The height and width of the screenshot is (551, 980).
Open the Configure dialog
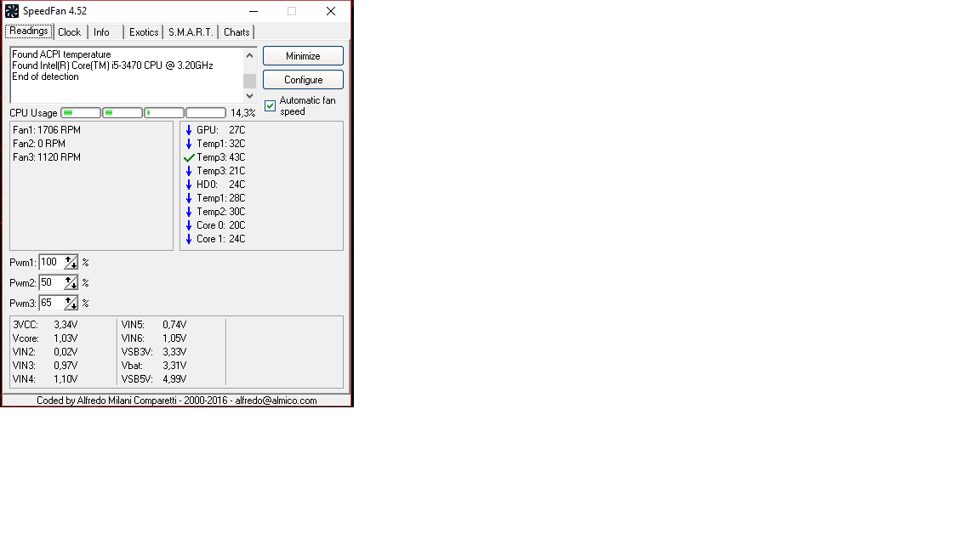coord(303,79)
